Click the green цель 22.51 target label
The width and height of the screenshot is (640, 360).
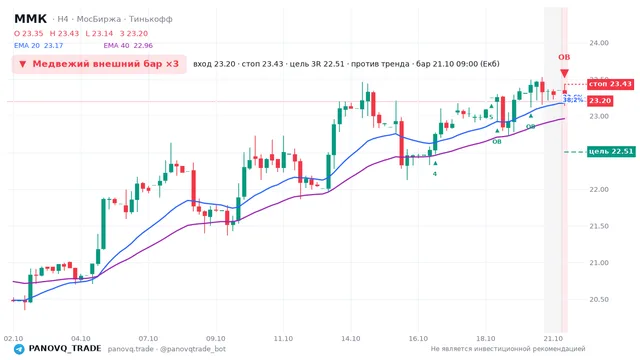(x=611, y=151)
